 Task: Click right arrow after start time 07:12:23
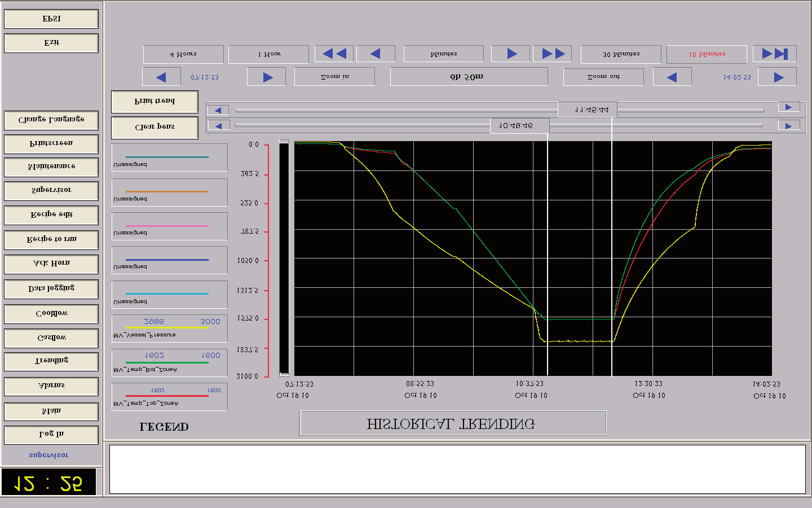(267, 77)
